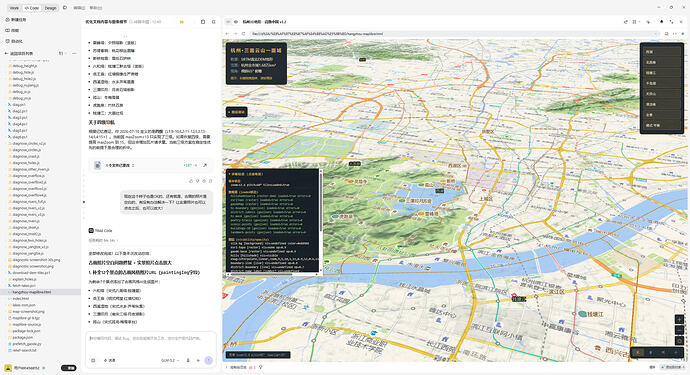The image size is (690, 375).
Task: Click the error count in the bottom status bar
Action: 252,367
